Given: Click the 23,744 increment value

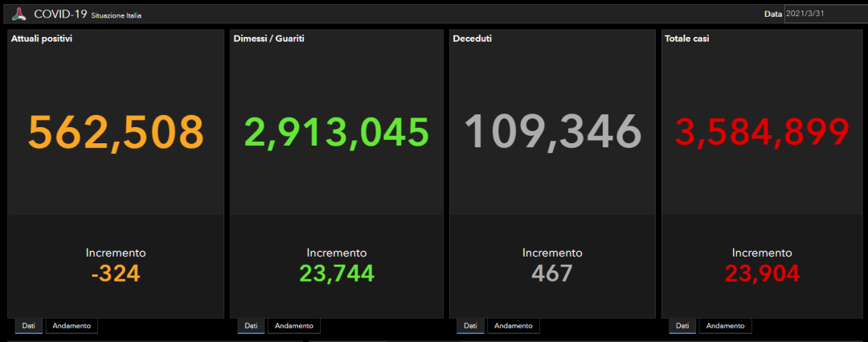Looking at the screenshot, I should 337,274.
